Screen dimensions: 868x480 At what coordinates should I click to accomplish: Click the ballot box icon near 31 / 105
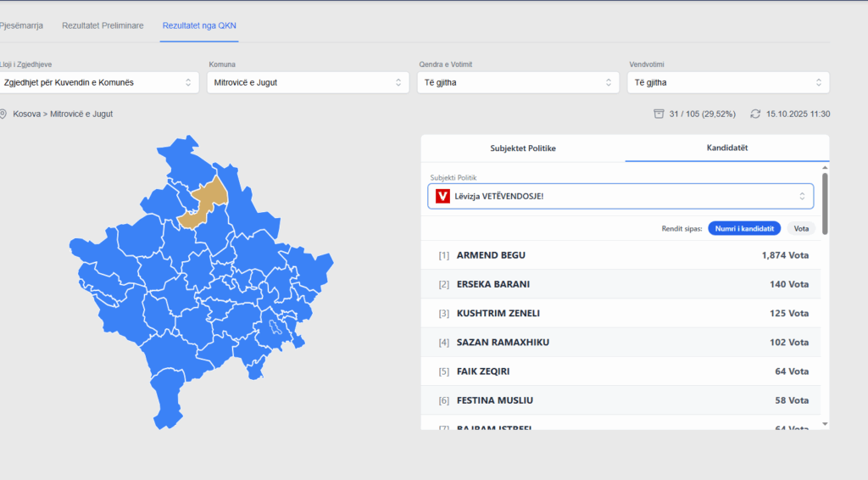pos(659,114)
